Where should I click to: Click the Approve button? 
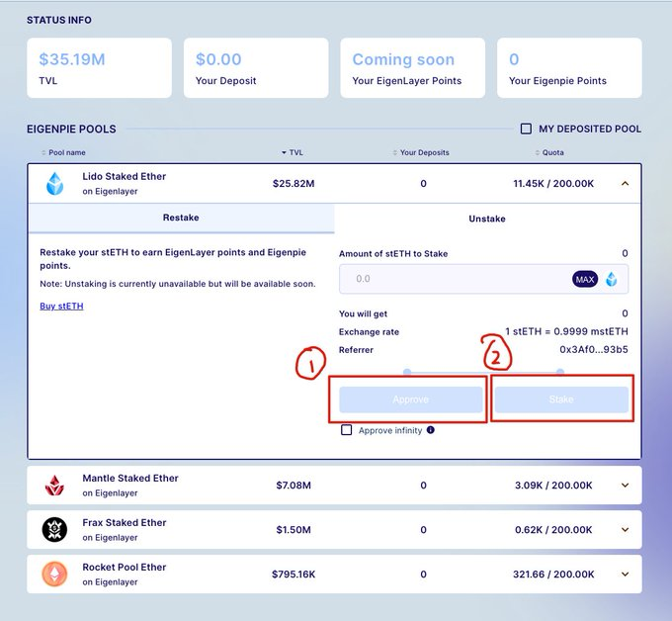(410, 399)
